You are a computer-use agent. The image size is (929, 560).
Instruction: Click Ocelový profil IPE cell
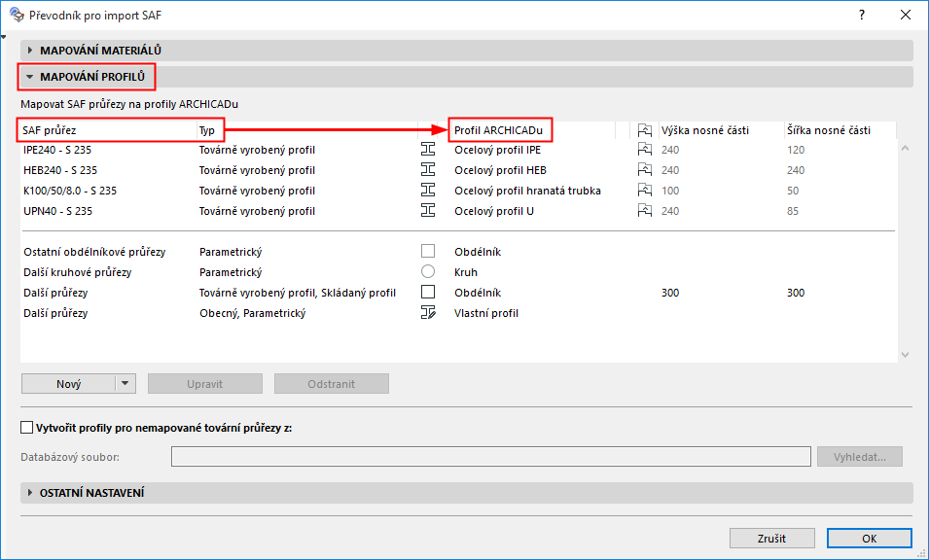click(x=498, y=150)
